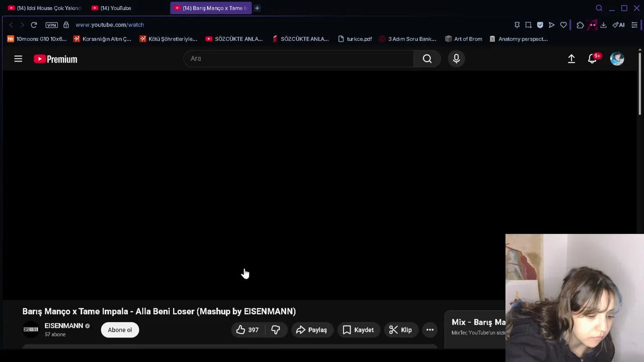Search tabs with the title bar magnifier
Screen dimensions: 644x362
[x=599, y=8]
